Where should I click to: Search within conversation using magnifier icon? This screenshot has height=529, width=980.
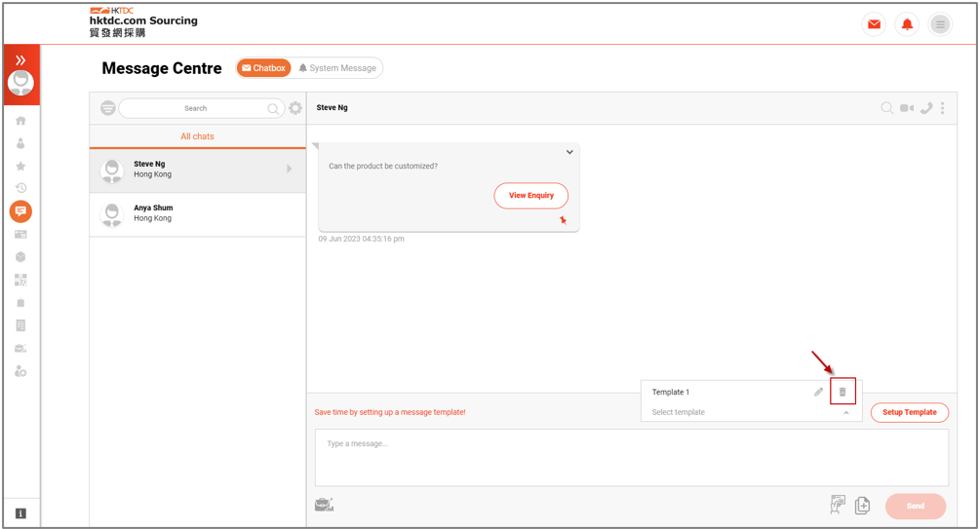pyautogui.click(x=886, y=108)
